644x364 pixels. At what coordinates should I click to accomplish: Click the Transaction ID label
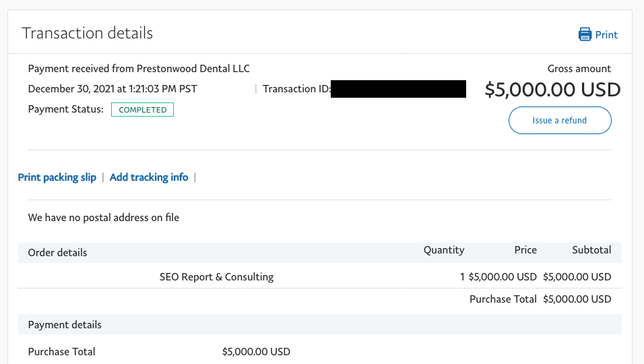pyautogui.click(x=296, y=89)
